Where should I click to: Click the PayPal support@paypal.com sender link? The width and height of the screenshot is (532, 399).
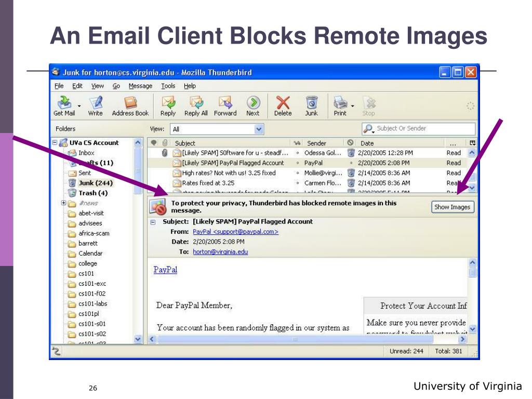coord(235,232)
